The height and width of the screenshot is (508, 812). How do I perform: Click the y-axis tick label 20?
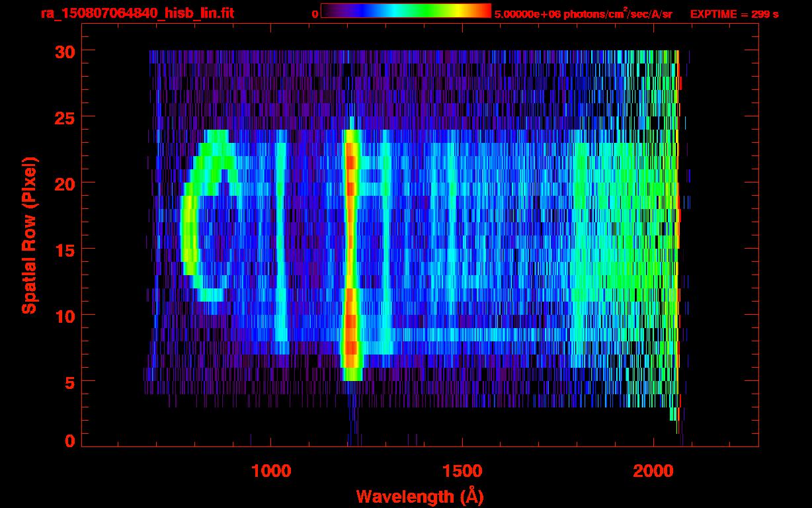(x=65, y=183)
